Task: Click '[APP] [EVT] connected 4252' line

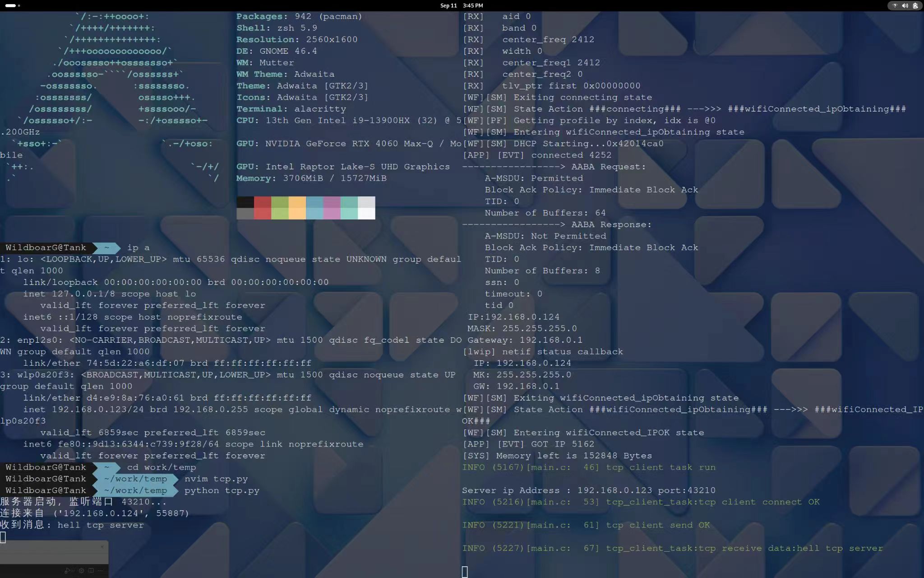Action: point(537,155)
